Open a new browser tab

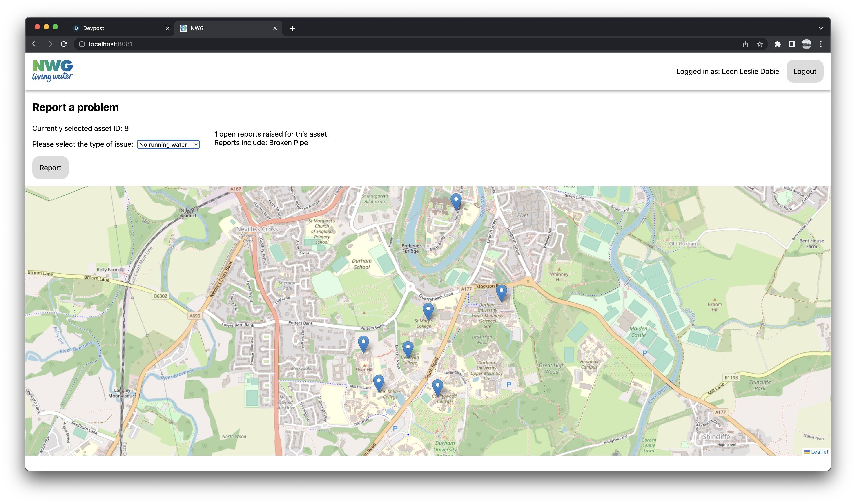tap(292, 28)
